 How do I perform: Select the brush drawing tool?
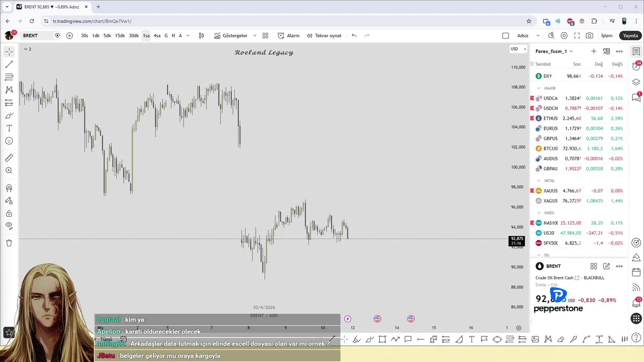(9, 115)
